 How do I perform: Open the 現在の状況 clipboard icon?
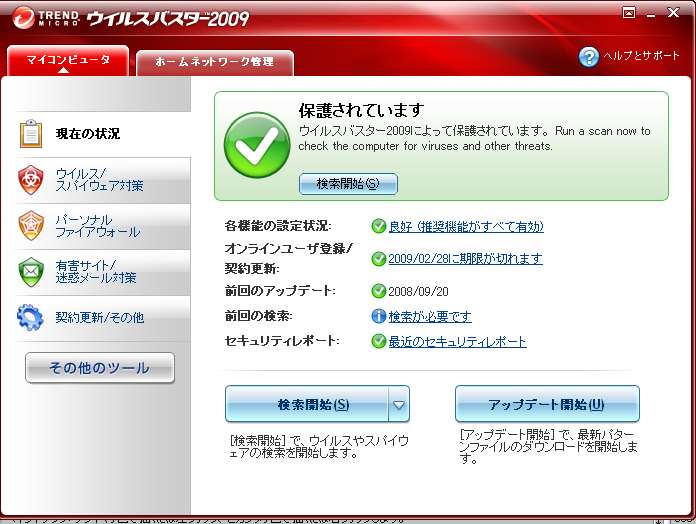click(x=31, y=134)
